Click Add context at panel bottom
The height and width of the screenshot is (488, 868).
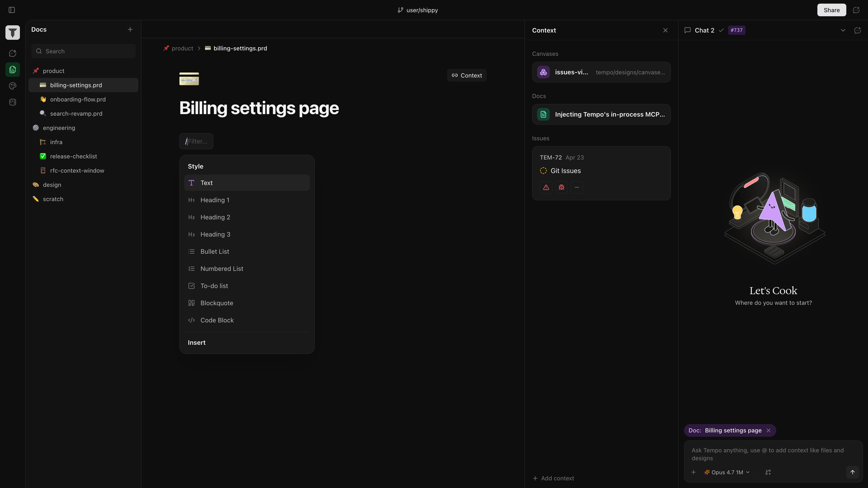coord(553,478)
